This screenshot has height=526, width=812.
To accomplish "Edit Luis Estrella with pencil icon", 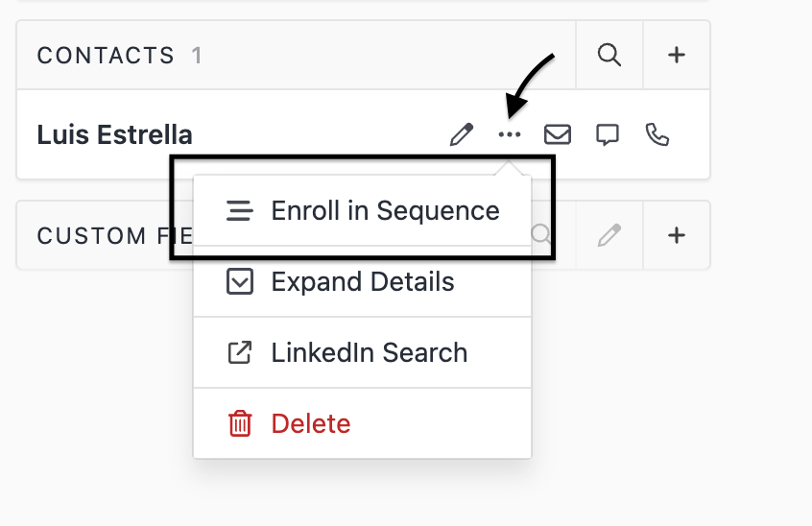I will tap(462, 134).
